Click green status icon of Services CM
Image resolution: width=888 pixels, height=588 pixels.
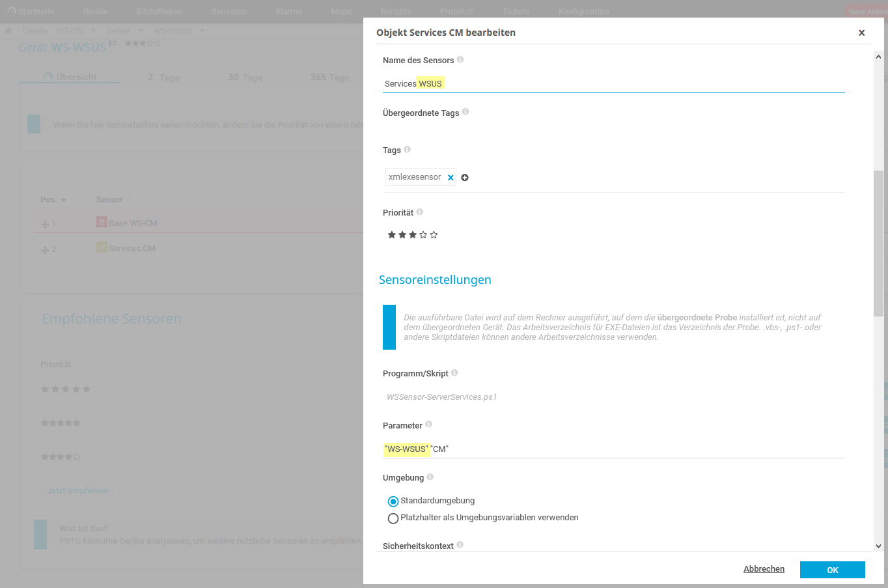[x=102, y=247]
